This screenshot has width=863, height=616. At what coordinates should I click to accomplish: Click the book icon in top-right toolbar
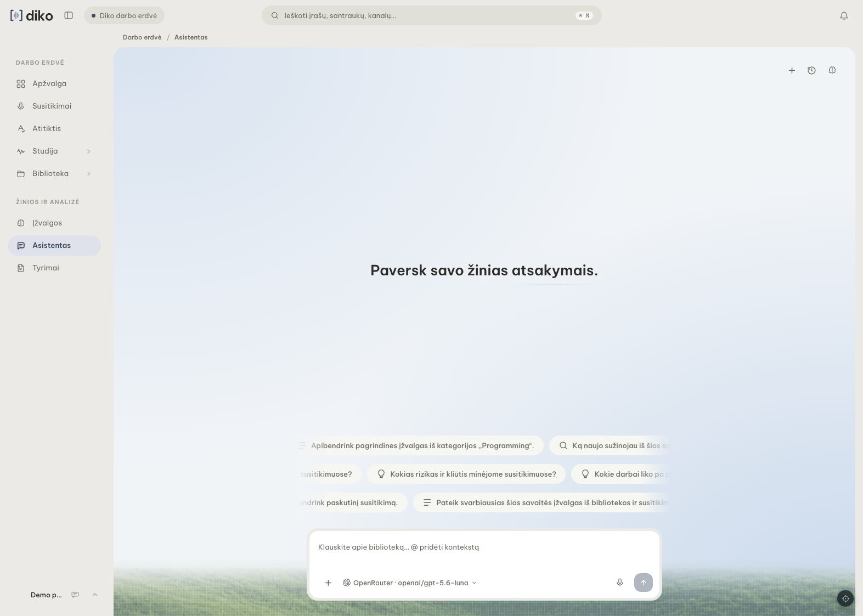coord(832,70)
